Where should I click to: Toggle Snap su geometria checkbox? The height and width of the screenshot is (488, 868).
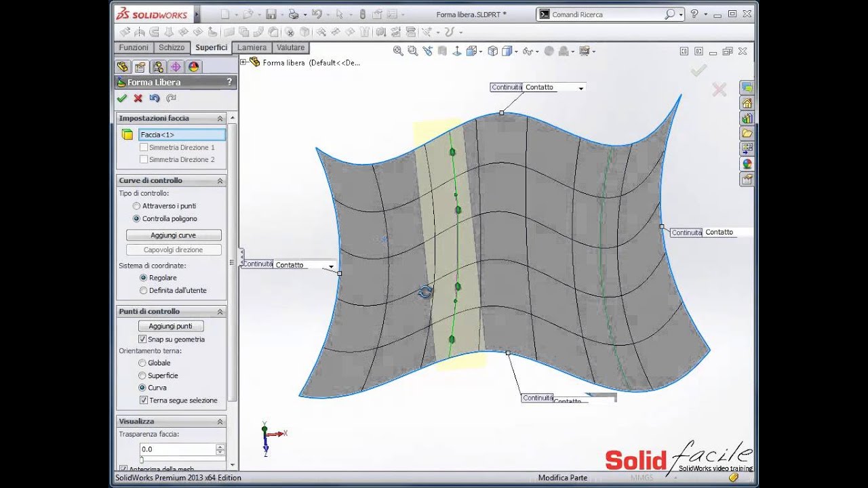(142, 339)
